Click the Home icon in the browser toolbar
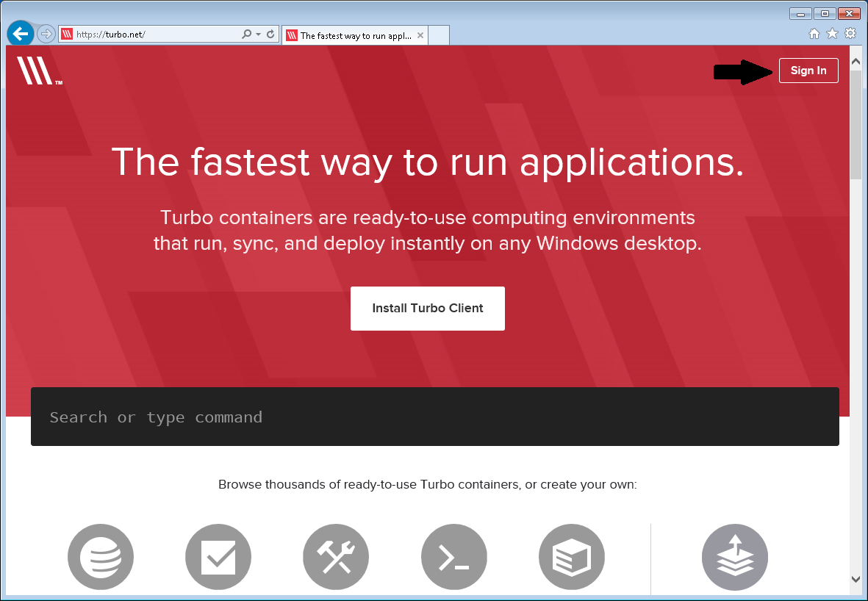The height and width of the screenshot is (601, 868). [814, 33]
